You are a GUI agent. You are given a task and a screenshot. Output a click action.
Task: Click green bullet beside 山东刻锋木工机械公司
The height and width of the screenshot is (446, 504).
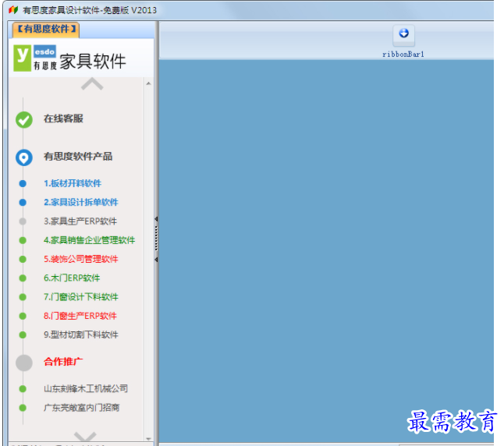pos(23,389)
